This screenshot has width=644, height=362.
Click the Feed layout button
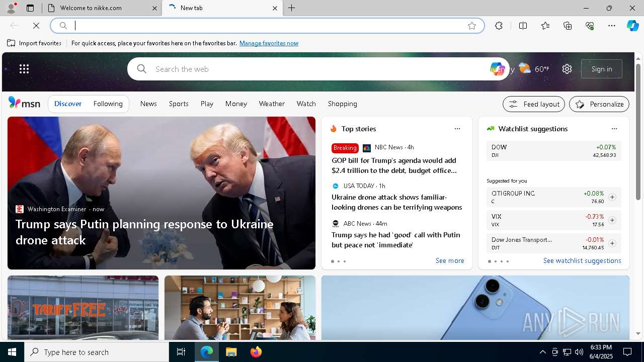coord(534,104)
